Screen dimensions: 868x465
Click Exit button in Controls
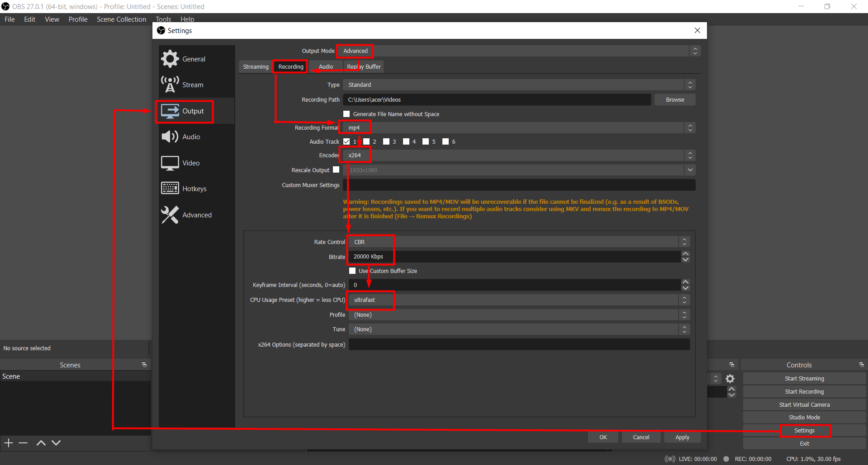click(x=804, y=443)
